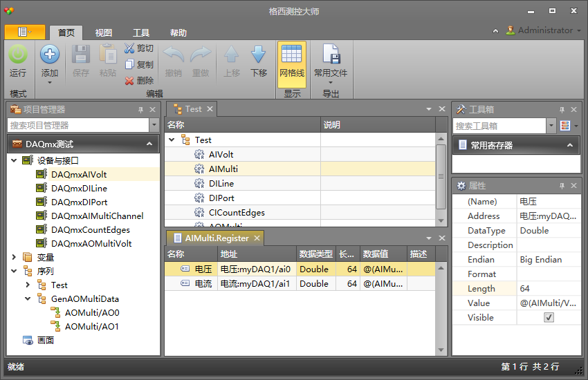
Task: Click in the 搜索工具箱 search field
Action: point(499,126)
